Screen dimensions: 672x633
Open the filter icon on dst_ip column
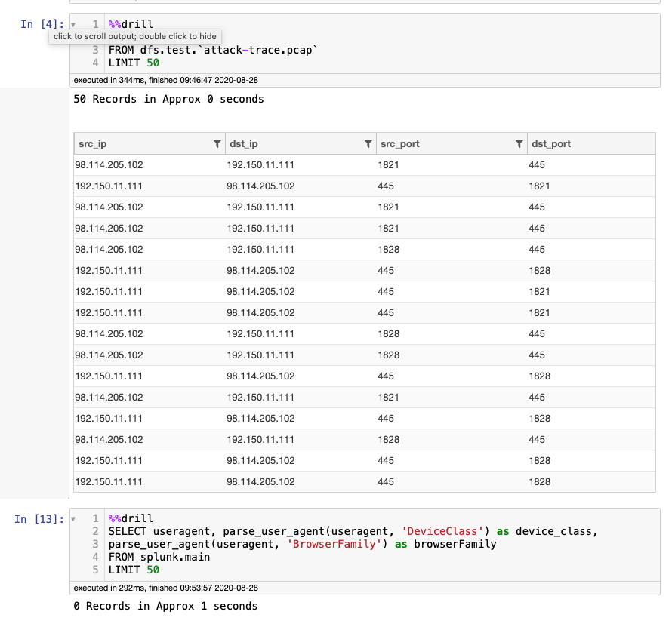tap(368, 143)
